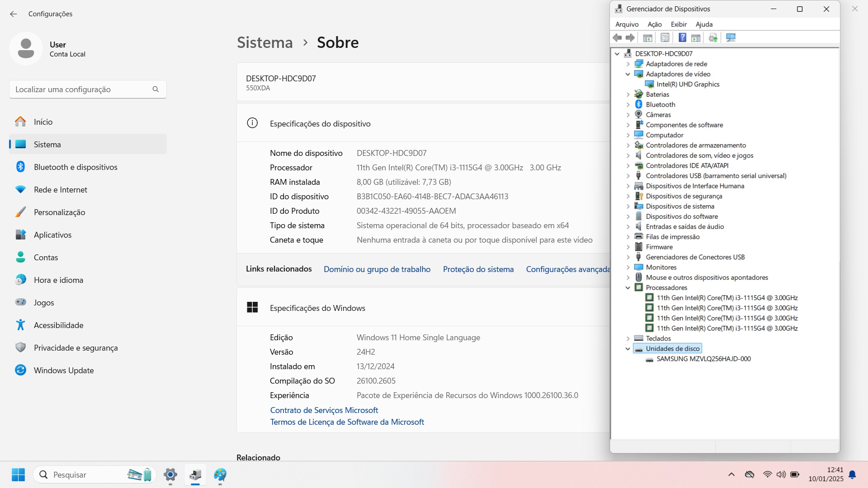
Task: Toggle the action pane toolbar icon
Action: [696, 38]
